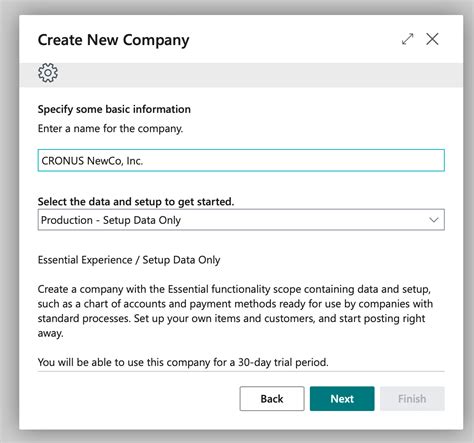This screenshot has width=474, height=443.
Task: Click the chevron arrow on the setup combo box
Action: 434,220
